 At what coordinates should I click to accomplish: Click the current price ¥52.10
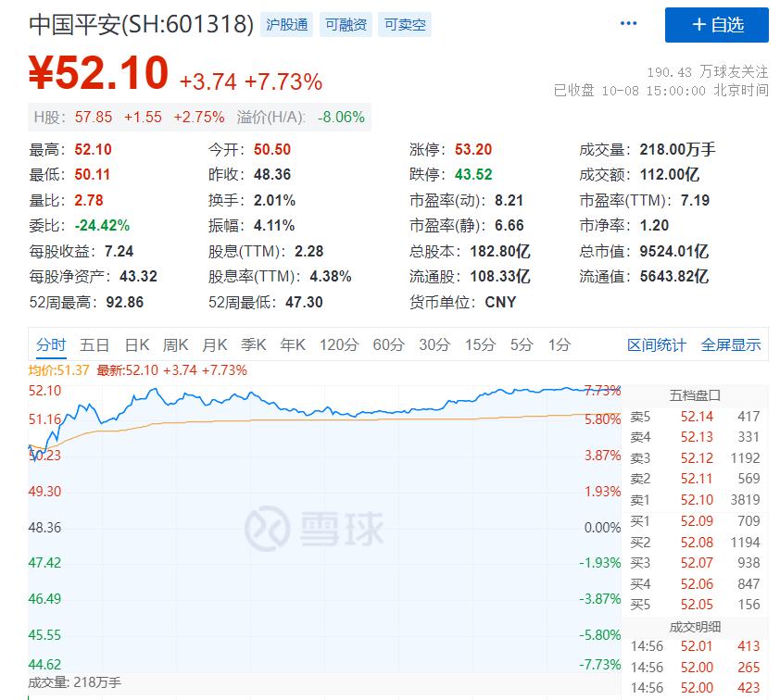(x=98, y=73)
